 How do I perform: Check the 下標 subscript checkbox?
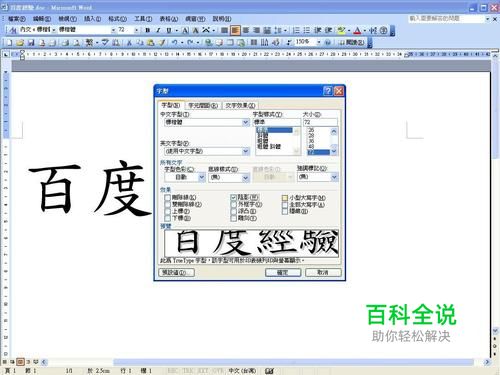pos(167,218)
